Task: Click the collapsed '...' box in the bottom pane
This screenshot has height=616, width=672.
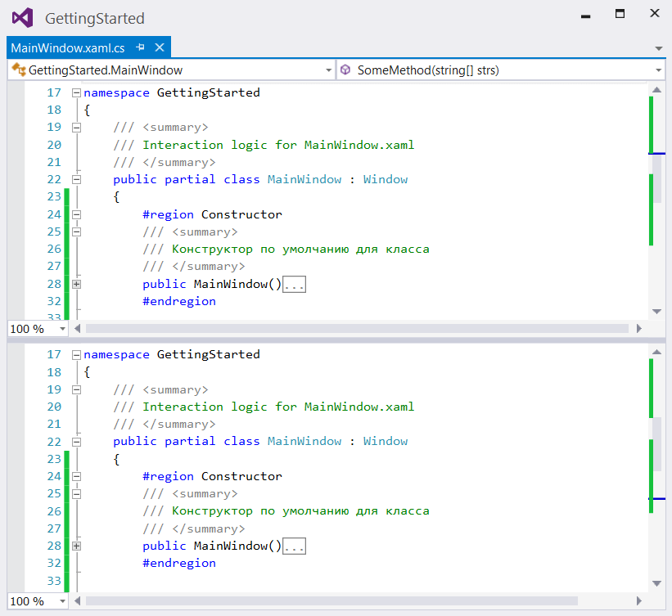Action: 295,546
